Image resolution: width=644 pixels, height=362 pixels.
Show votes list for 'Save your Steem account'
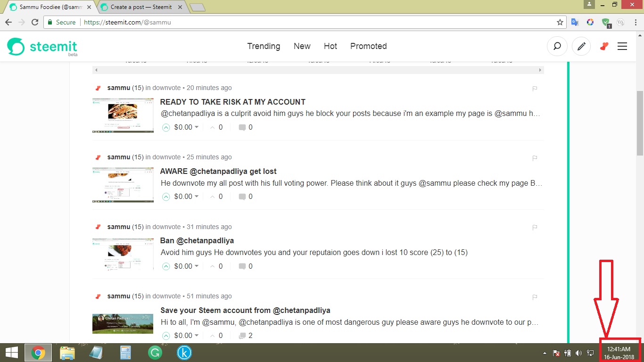(216, 336)
